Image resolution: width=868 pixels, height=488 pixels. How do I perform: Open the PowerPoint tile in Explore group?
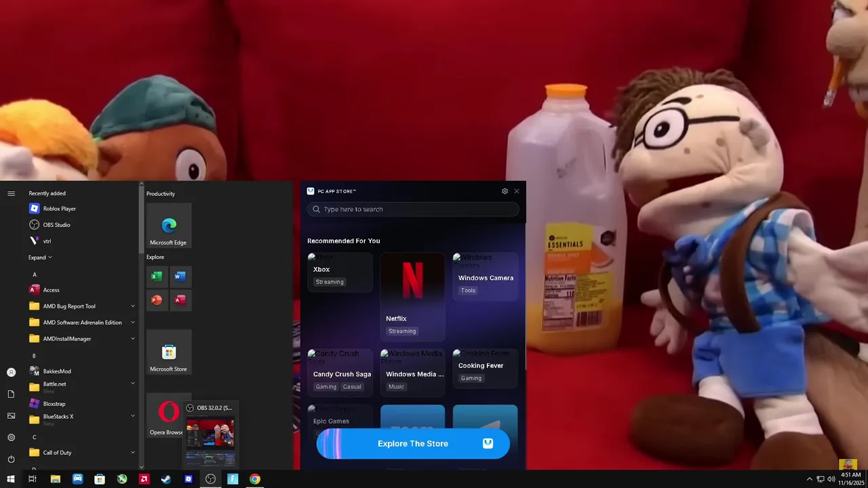point(157,300)
